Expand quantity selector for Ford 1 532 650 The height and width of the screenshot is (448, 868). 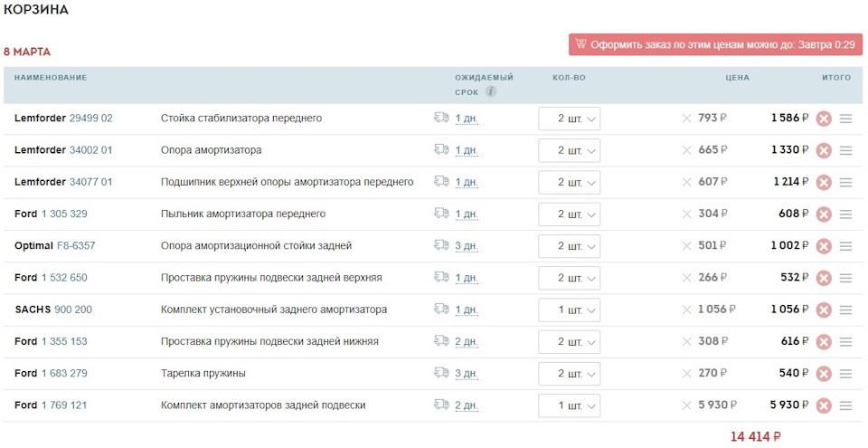(569, 278)
